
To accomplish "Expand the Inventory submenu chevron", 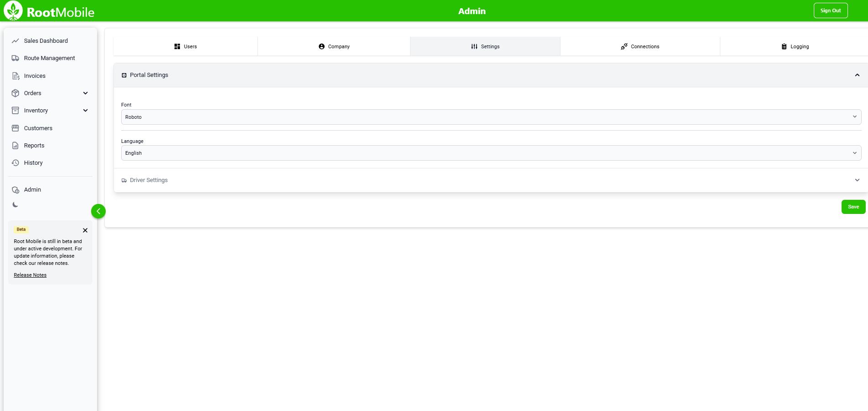I will pyautogui.click(x=86, y=111).
